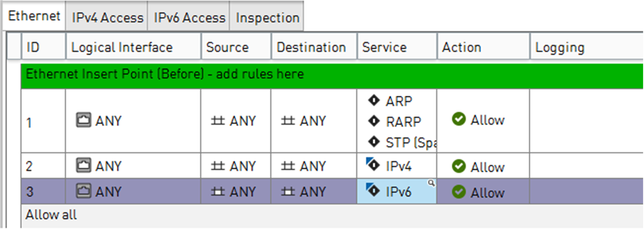Click the logical interface icon in rule 1
The image size is (644, 230).
tap(83, 120)
